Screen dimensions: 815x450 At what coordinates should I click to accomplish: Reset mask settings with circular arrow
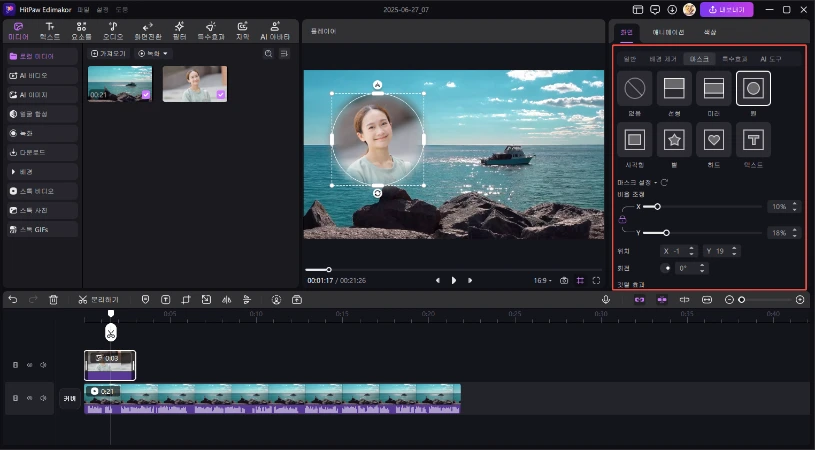(x=664, y=182)
